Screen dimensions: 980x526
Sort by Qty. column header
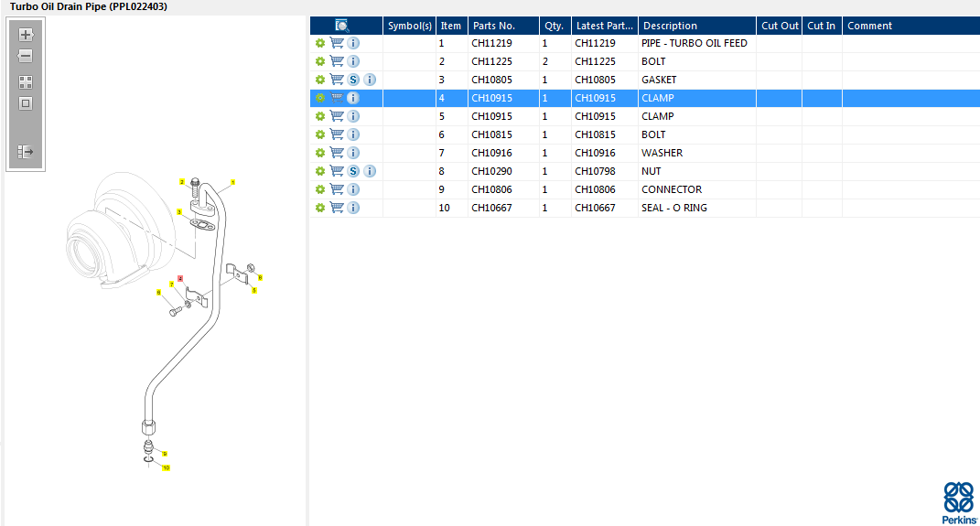555,26
